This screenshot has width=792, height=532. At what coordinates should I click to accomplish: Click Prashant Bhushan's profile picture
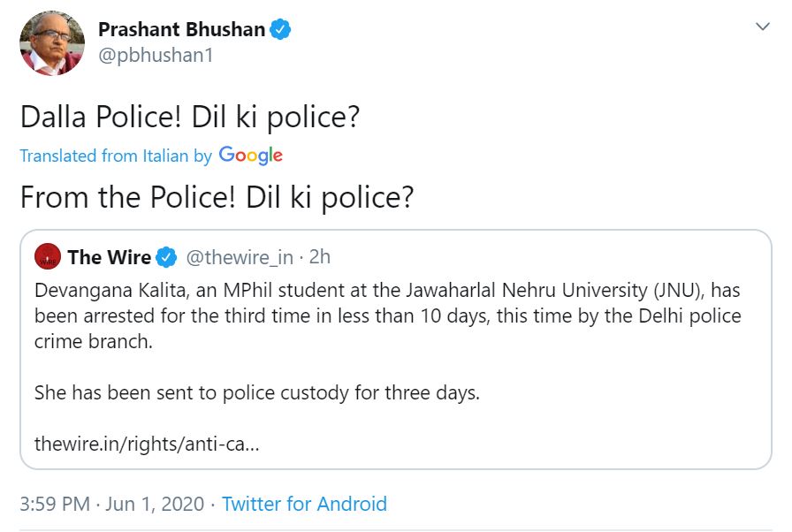click(52, 44)
